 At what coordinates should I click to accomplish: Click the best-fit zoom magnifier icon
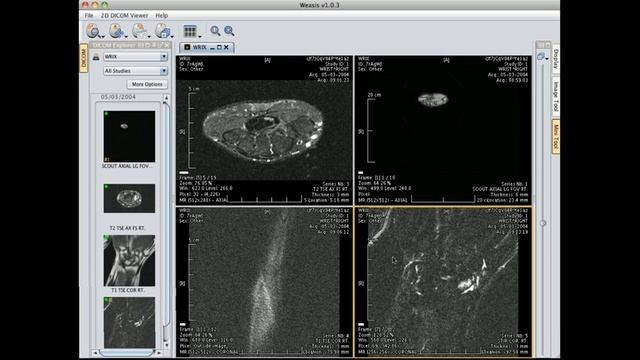[229, 31]
